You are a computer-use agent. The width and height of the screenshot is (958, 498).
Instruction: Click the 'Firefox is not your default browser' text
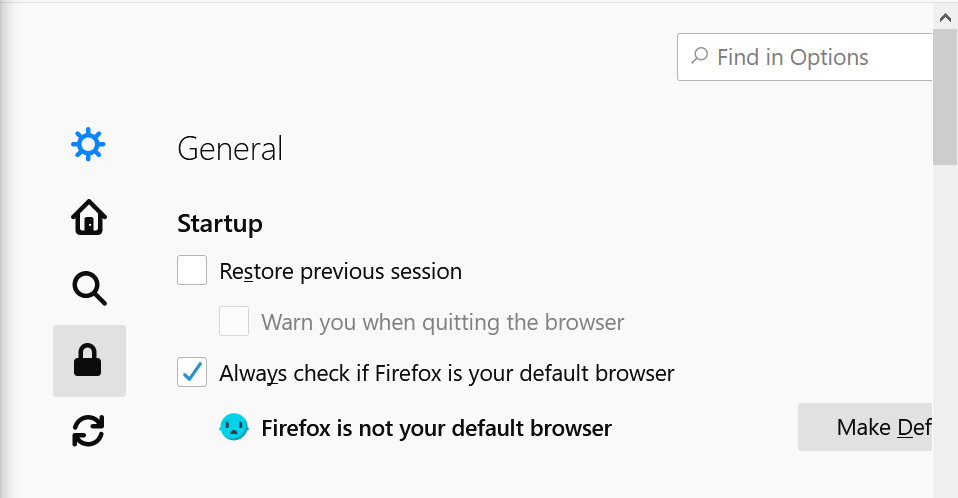(x=436, y=428)
